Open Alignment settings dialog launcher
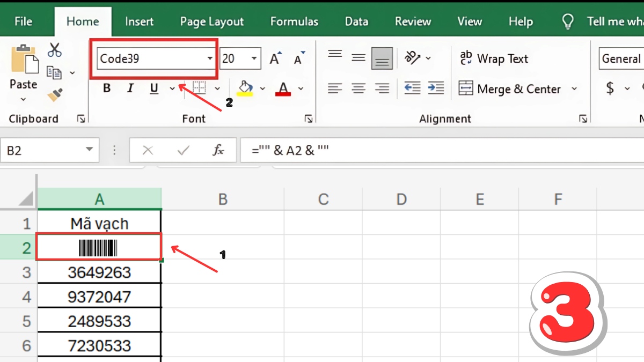This screenshot has height=362, width=644. [583, 119]
